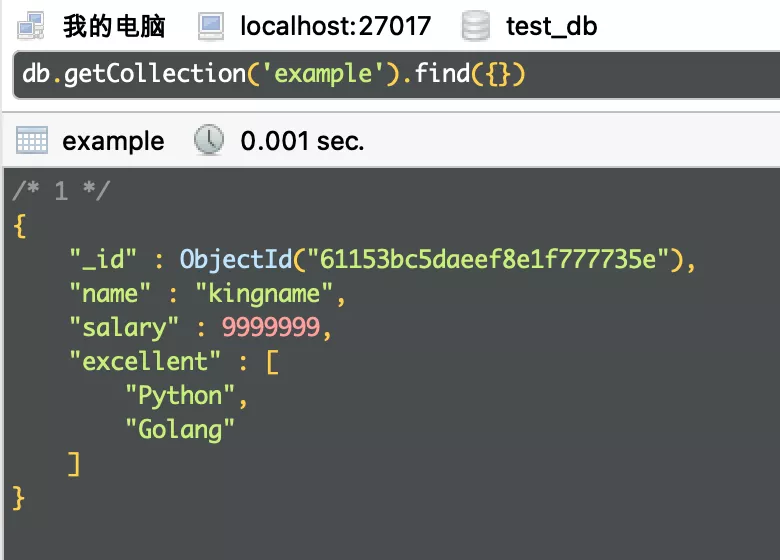
Task: Click the example collection name label
Action: click(x=113, y=141)
